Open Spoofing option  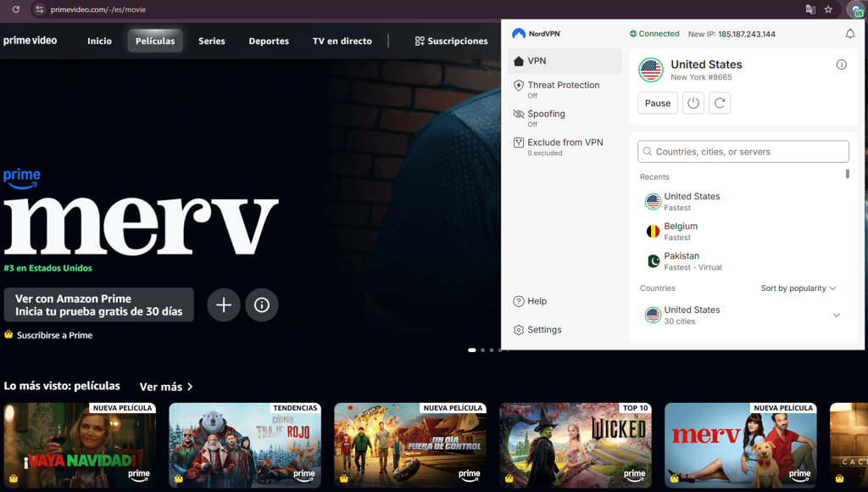click(x=565, y=118)
